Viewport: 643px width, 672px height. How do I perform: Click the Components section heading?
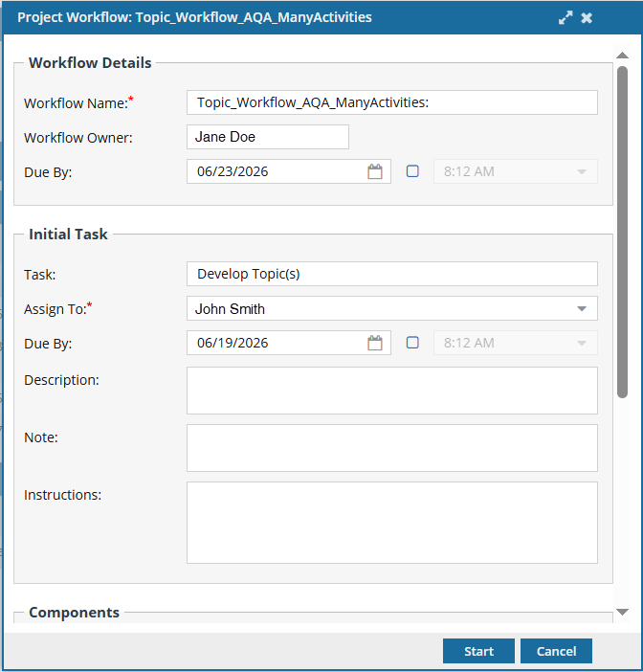click(x=74, y=613)
